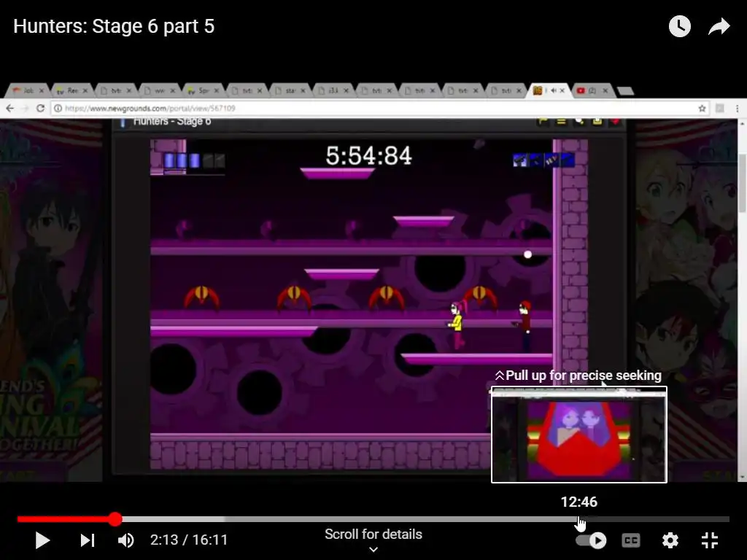The image size is (747, 560).
Task: Click the 12:46 seek time label
Action: pos(578,502)
